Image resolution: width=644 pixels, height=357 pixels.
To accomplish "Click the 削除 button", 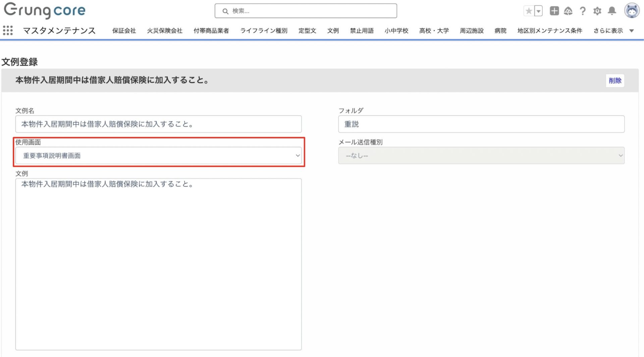I will pos(615,80).
